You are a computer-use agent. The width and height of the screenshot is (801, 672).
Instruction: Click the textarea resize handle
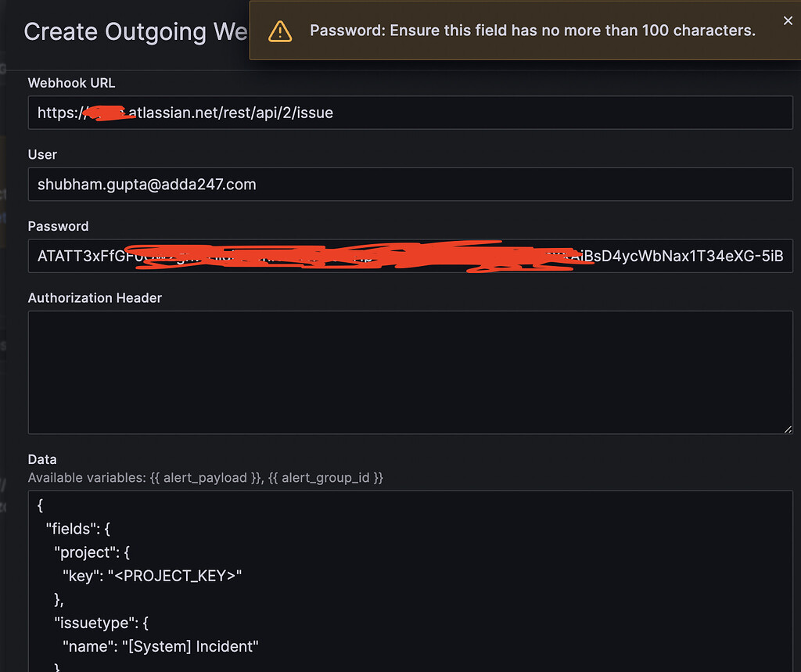click(788, 428)
